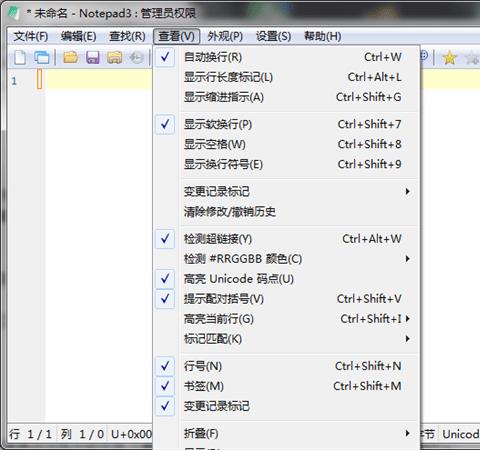Open the 帮助(H) menu
The image size is (480, 450).
(x=322, y=36)
